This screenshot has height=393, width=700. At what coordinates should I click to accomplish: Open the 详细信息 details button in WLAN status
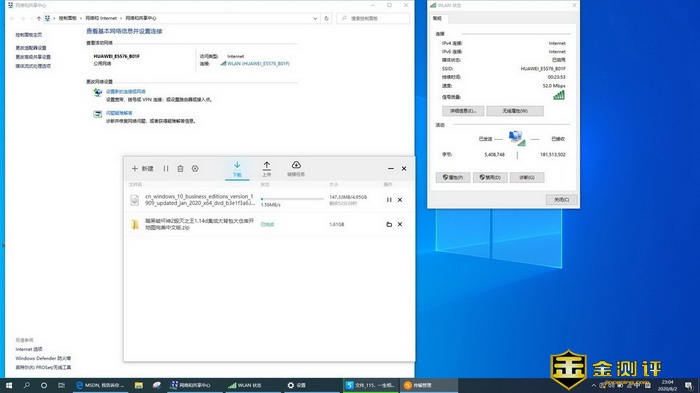(x=463, y=111)
